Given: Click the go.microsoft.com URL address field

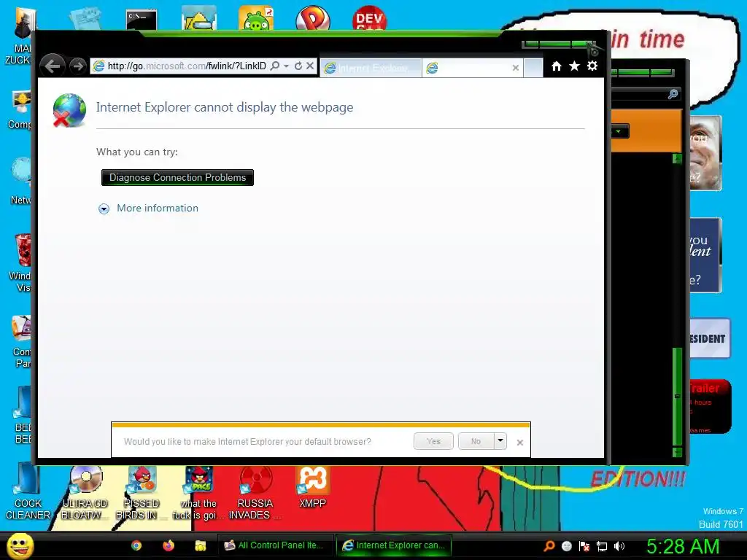Looking at the screenshot, I should [x=187, y=66].
